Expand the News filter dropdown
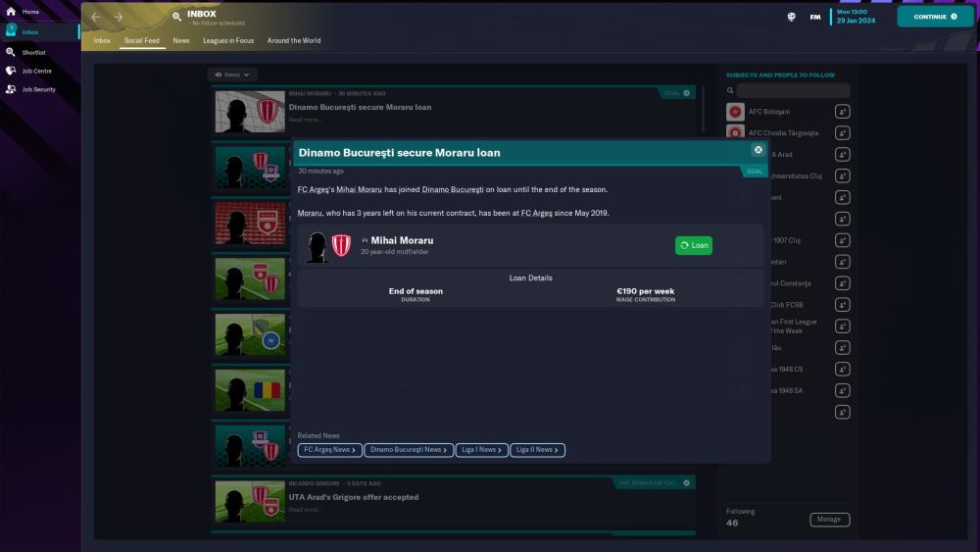This screenshot has height=552, width=980. point(232,75)
